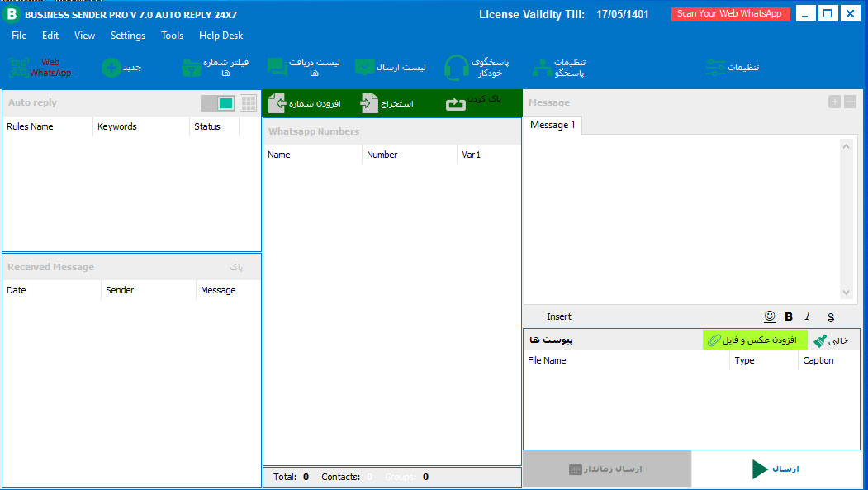Add a new message tab with plus
868x490 pixels.
tap(835, 102)
